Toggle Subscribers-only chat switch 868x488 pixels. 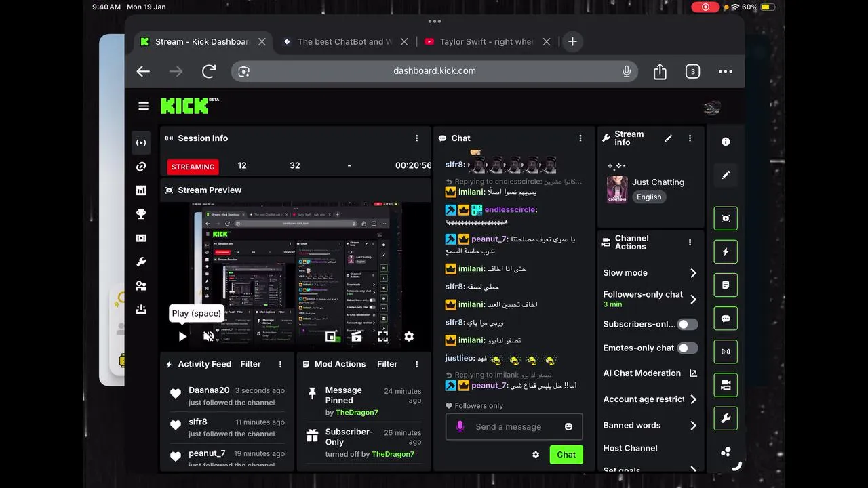(x=688, y=324)
